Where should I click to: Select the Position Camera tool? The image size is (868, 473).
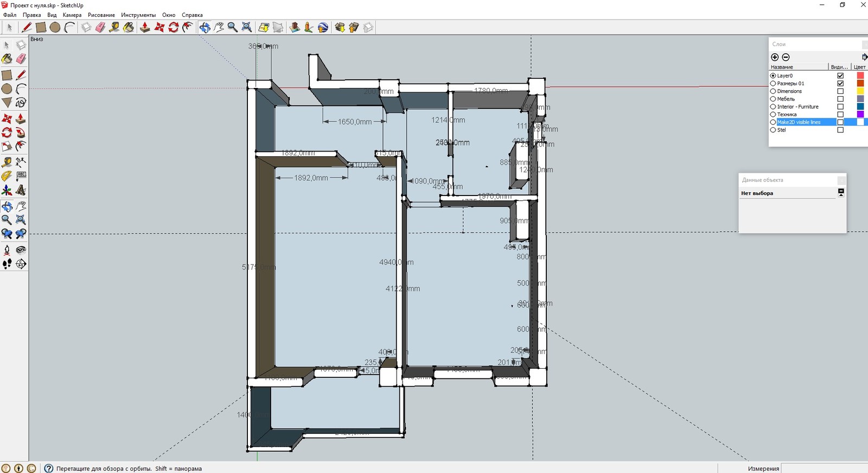7,250
